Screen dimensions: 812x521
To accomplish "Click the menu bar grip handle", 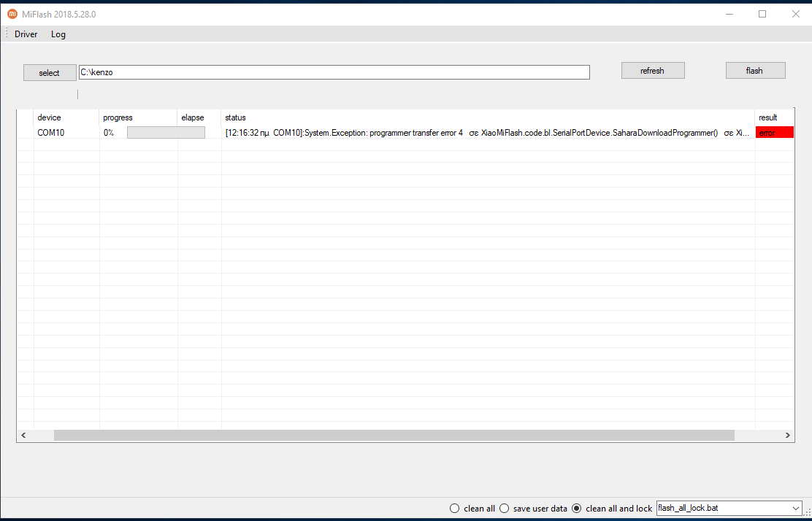I will pos(7,34).
